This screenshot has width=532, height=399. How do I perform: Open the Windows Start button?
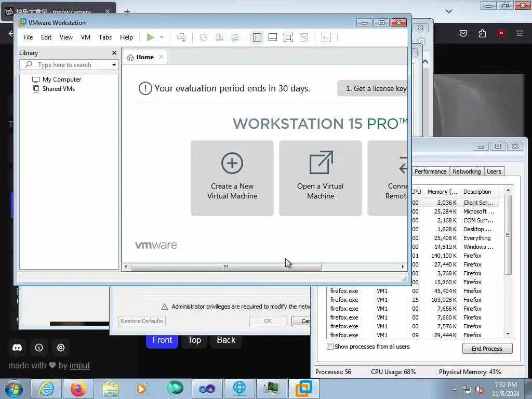(x=14, y=389)
